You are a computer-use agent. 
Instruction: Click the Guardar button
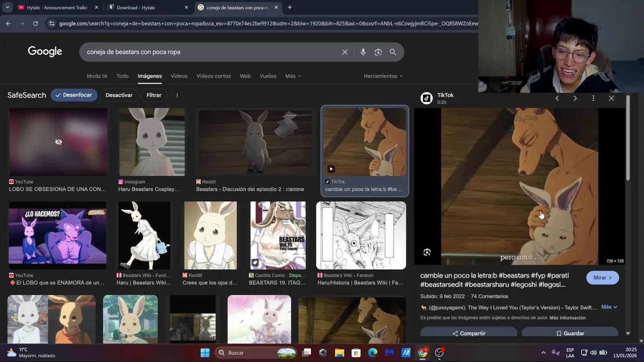point(570,333)
